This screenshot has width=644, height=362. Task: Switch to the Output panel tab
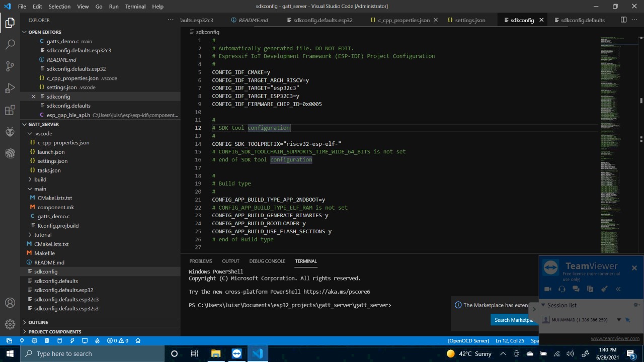point(230,261)
